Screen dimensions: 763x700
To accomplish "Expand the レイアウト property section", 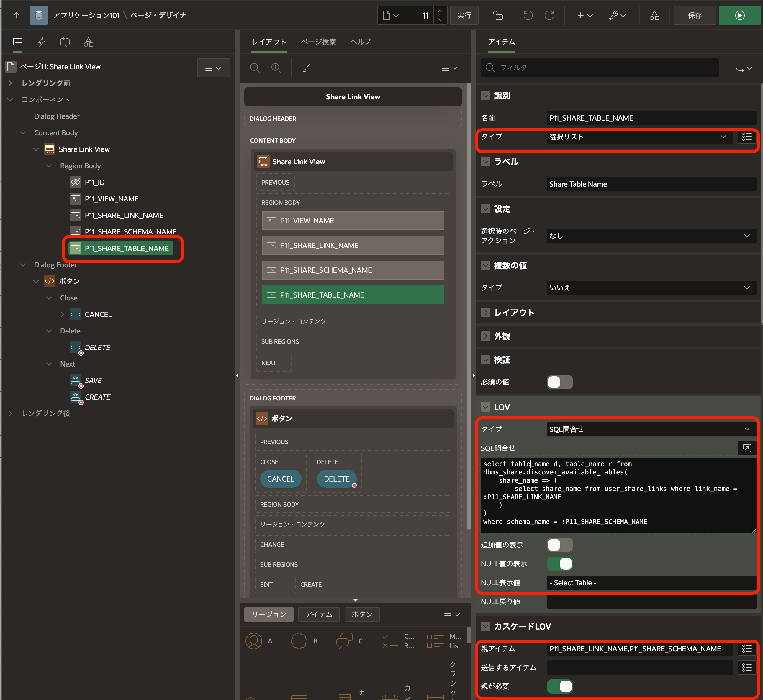I will (486, 313).
